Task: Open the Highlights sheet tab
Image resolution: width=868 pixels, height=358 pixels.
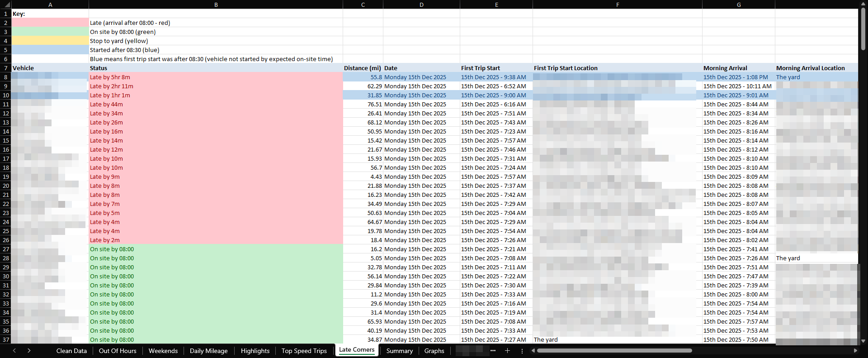Action: (255, 351)
